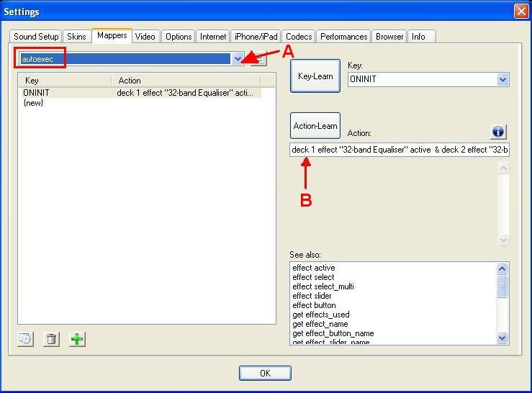532x393 pixels.
Task: Click the list icon beside the mapper dropdown
Action: click(x=260, y=59)
